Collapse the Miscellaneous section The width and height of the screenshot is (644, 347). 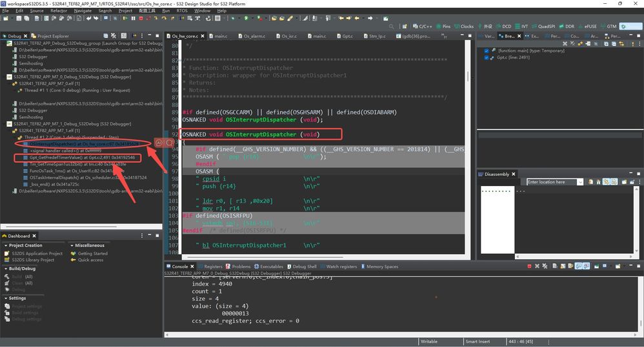click(x=72, y=246)
